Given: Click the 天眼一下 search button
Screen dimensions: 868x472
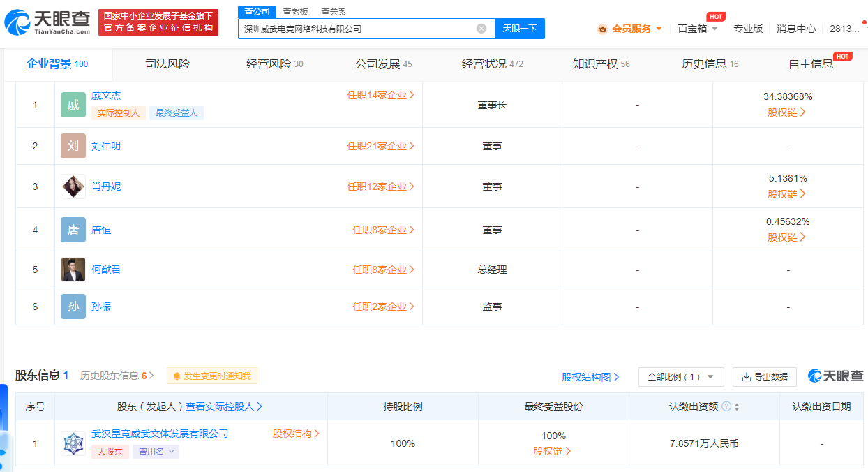Looking at the screenshot, I should click(x=520, y=29).
